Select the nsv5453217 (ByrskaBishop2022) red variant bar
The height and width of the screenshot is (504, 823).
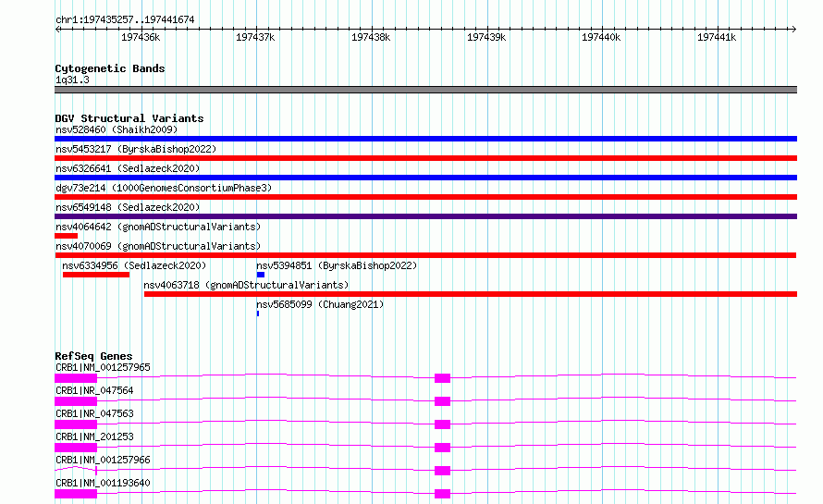(425, 158)
